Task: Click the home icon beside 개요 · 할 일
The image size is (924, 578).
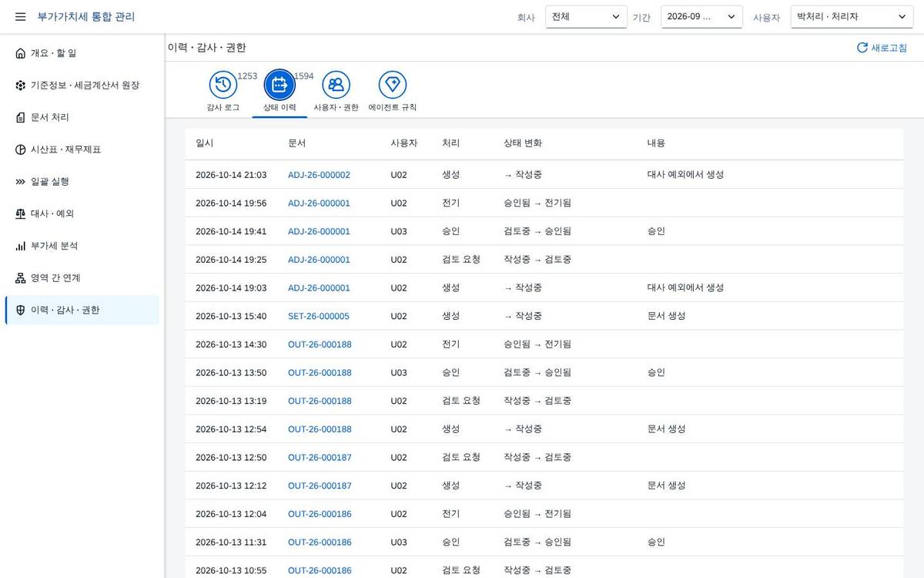Action: (x=21, y=53)
